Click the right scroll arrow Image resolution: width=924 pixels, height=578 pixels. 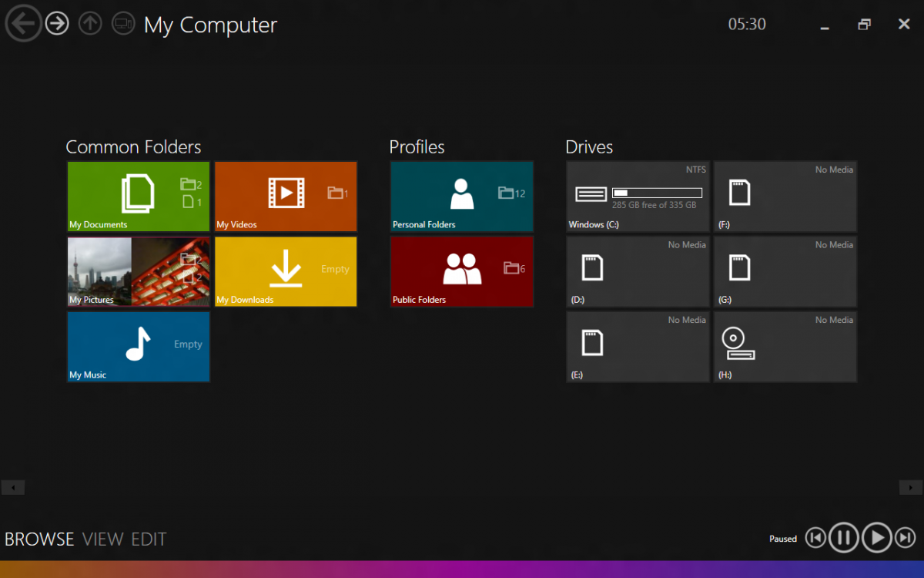click(909, 487)
